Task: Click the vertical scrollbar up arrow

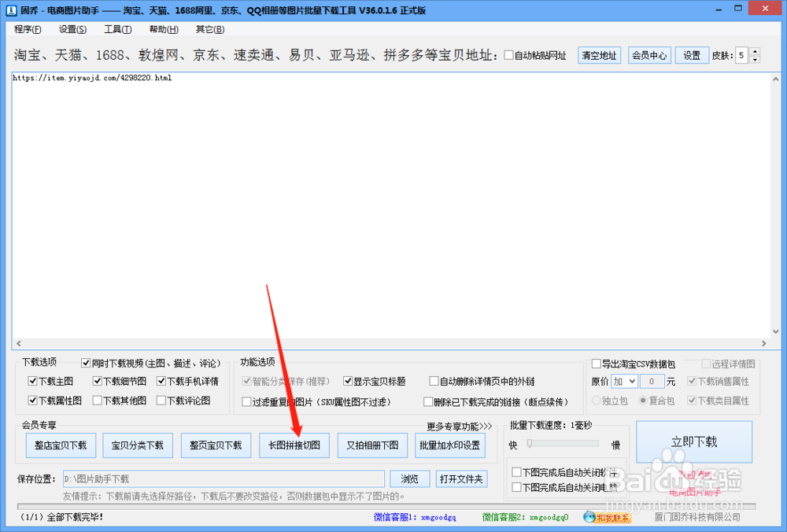Action: tap(775, 79)
